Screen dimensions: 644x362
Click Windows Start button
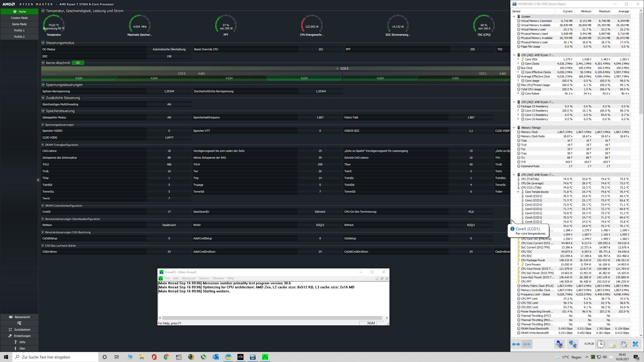[6, 357]
